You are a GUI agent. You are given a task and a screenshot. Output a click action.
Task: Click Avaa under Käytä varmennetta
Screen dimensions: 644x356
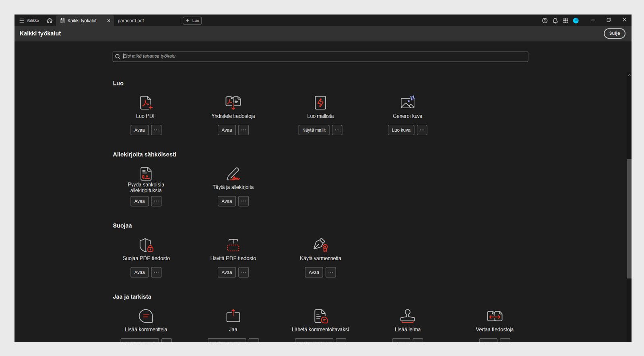click(x=314, y=273)
